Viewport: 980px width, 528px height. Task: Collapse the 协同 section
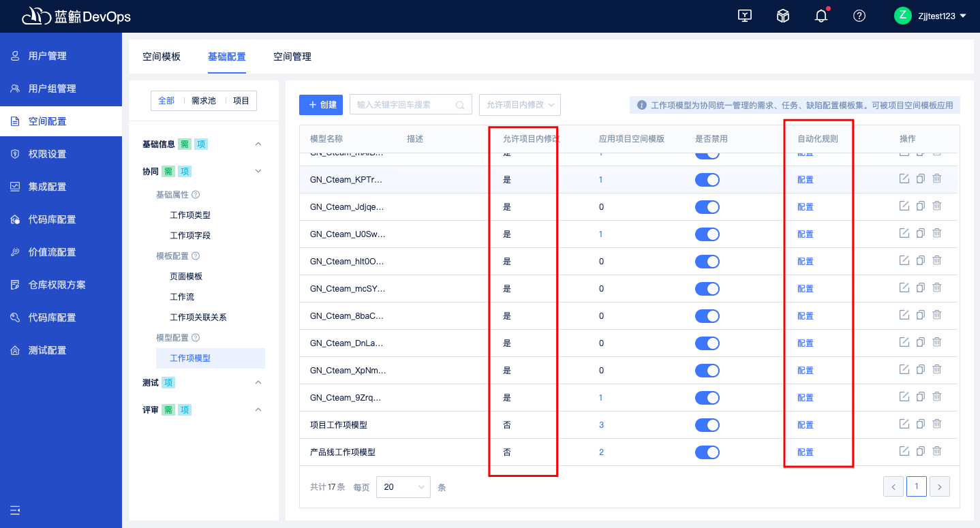coord(258,171)
